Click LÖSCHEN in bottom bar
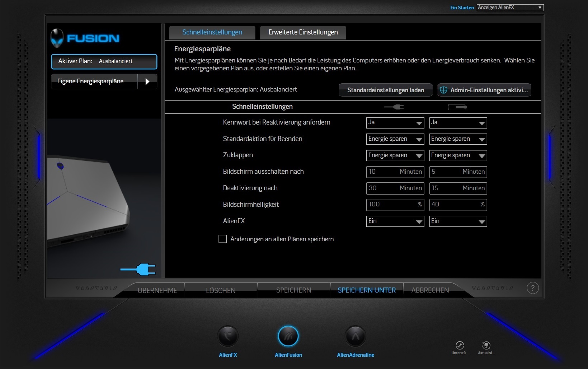The image size is (588, 369). tap(221, 290)
